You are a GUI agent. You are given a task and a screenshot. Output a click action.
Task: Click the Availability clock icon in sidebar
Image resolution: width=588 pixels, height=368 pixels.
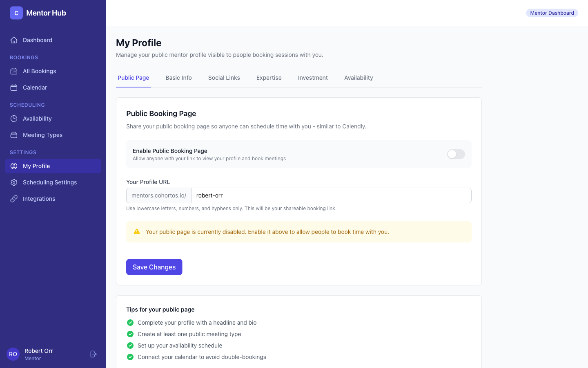(x=14, y=119)
